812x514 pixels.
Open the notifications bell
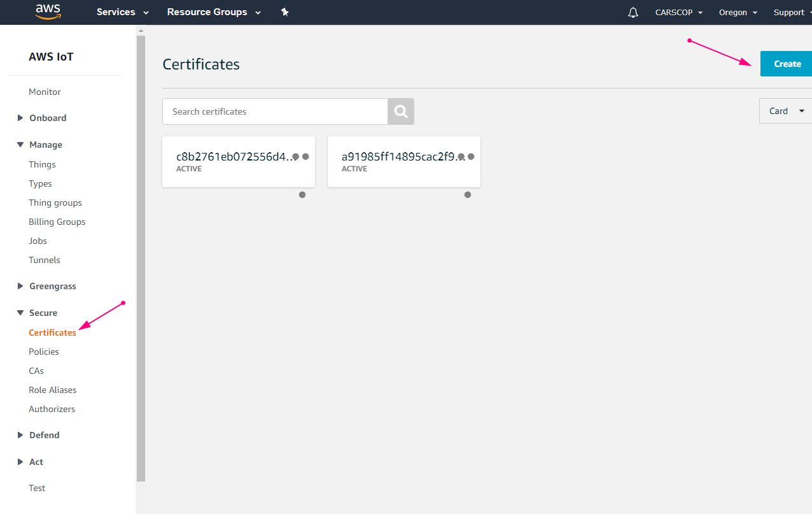point(633,13)
